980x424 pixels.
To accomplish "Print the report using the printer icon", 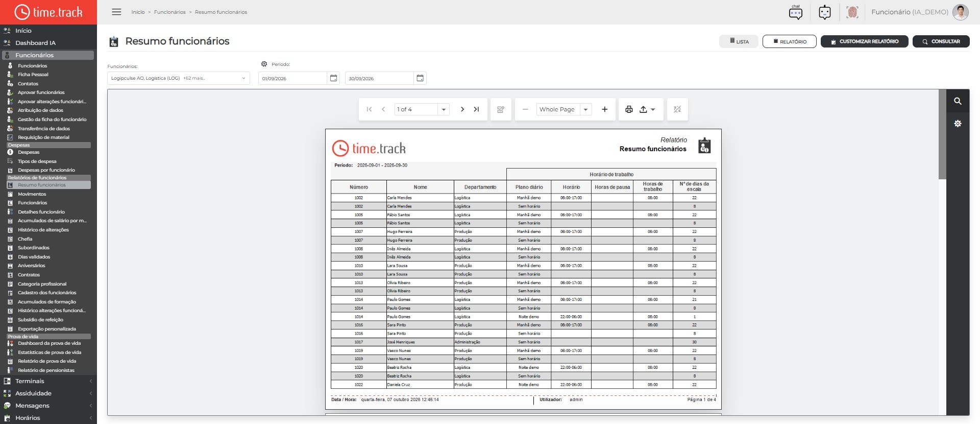I will (629, 109).
